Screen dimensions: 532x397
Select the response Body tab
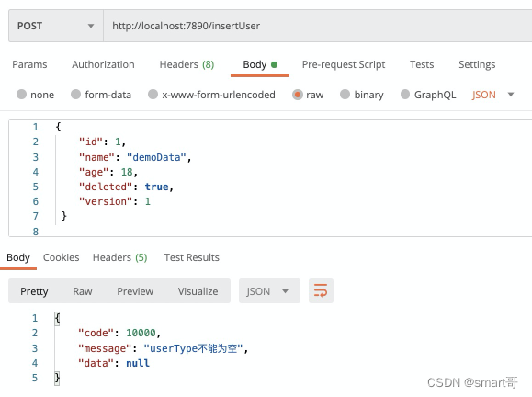click(x=18, y=257)
